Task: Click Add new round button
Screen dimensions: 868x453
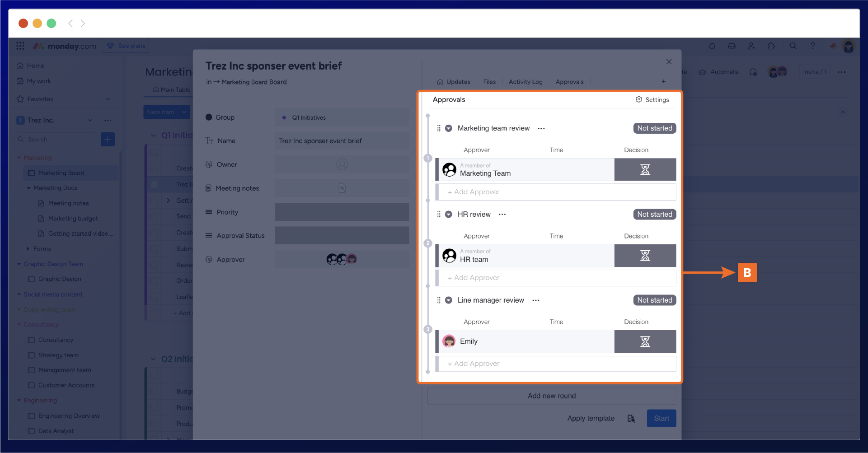Action: 551,396
